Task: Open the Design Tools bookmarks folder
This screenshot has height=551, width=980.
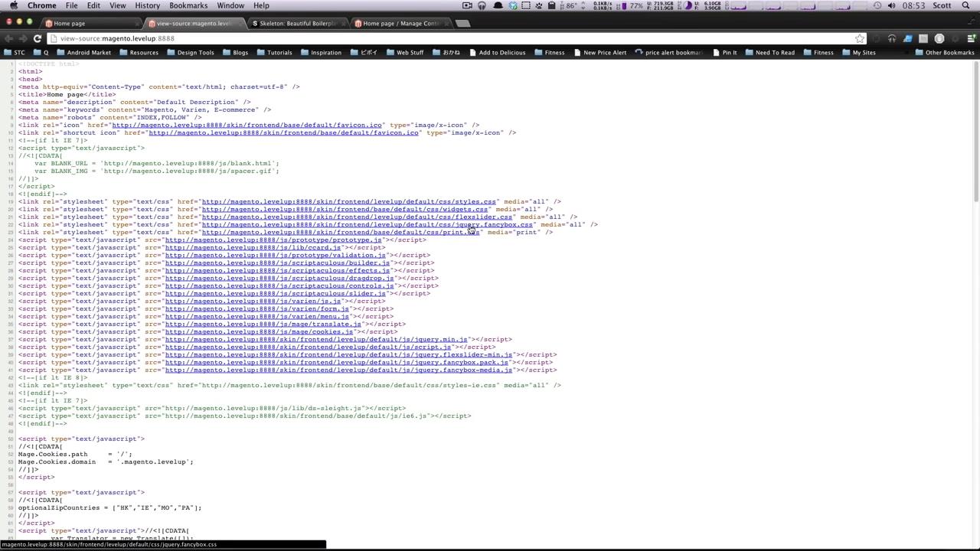Action: point(190,53)
